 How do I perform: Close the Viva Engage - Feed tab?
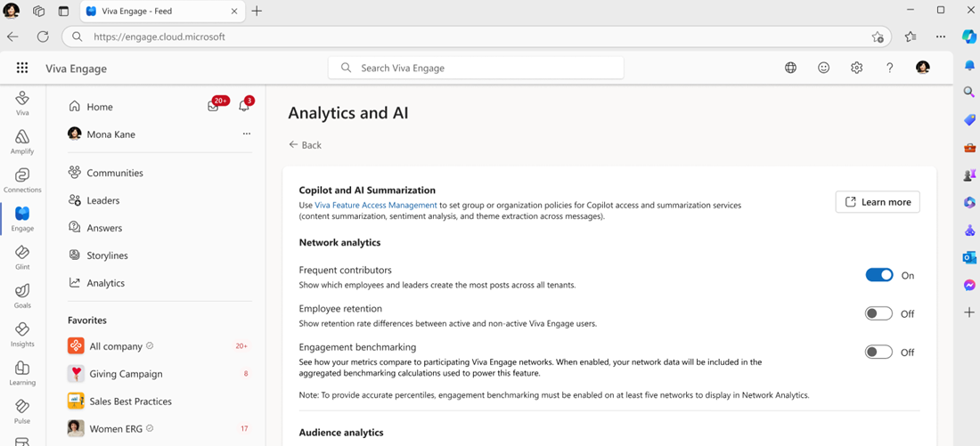point(234,12)
